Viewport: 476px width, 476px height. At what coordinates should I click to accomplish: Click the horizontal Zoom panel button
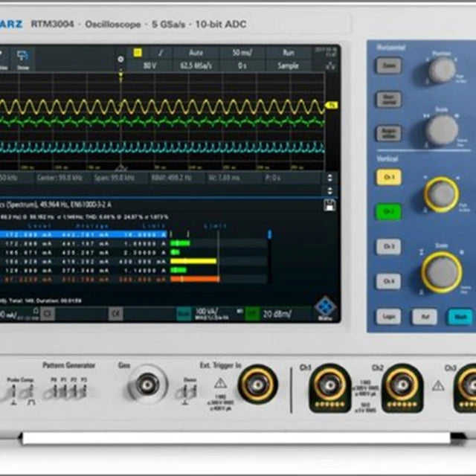(388, 65)
